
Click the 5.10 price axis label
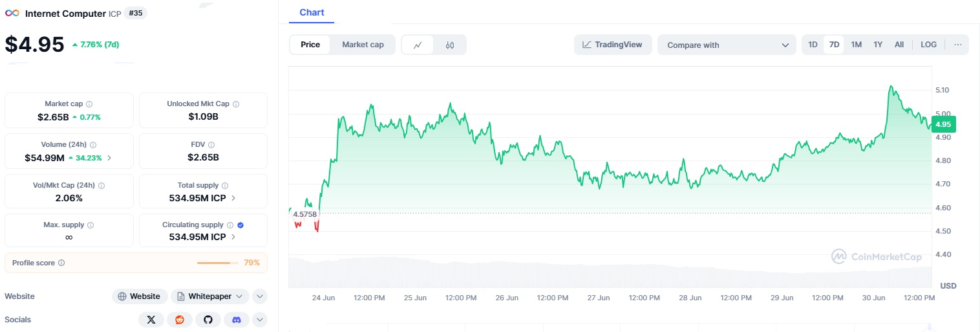942,90
